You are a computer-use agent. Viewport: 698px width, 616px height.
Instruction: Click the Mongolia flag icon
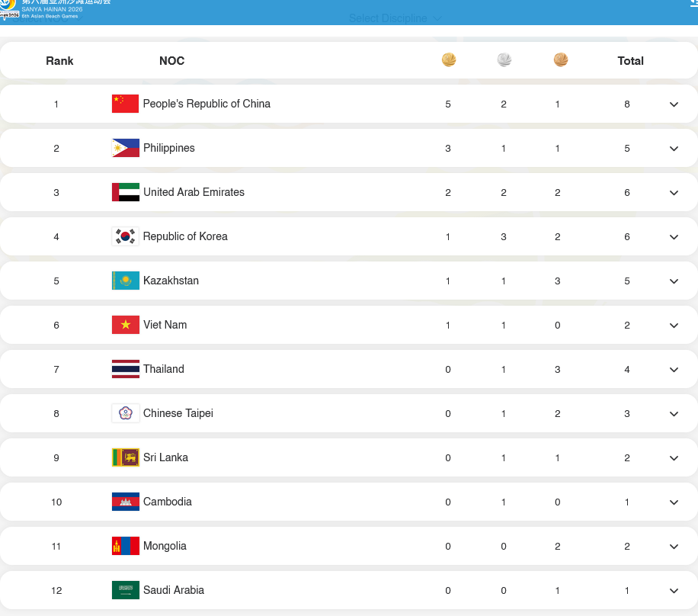pos(125,546)
